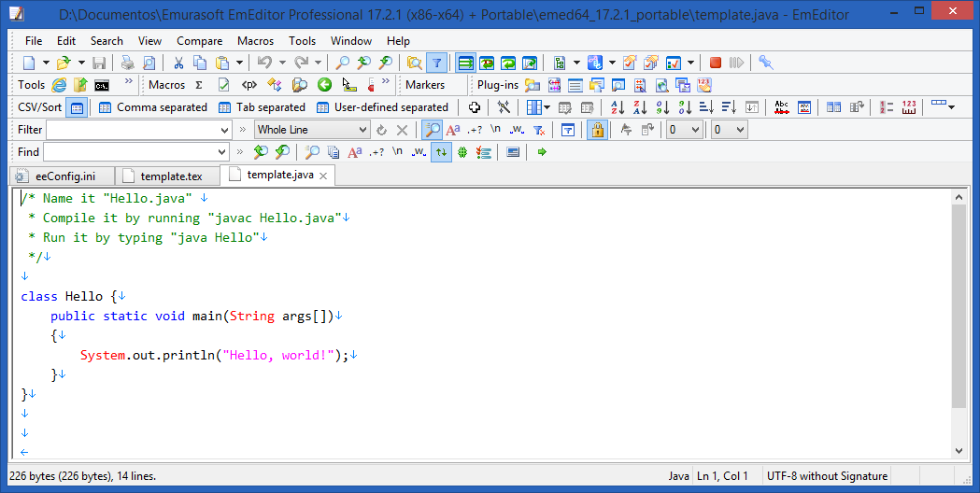Image resolution: width=980 pixels, height=493 pixels.
Task: Open the File menu
Action: (34, 40)
